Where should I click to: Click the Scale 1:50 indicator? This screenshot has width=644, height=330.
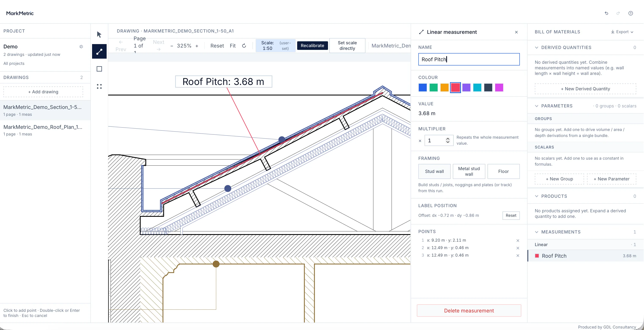click(276, 46)
